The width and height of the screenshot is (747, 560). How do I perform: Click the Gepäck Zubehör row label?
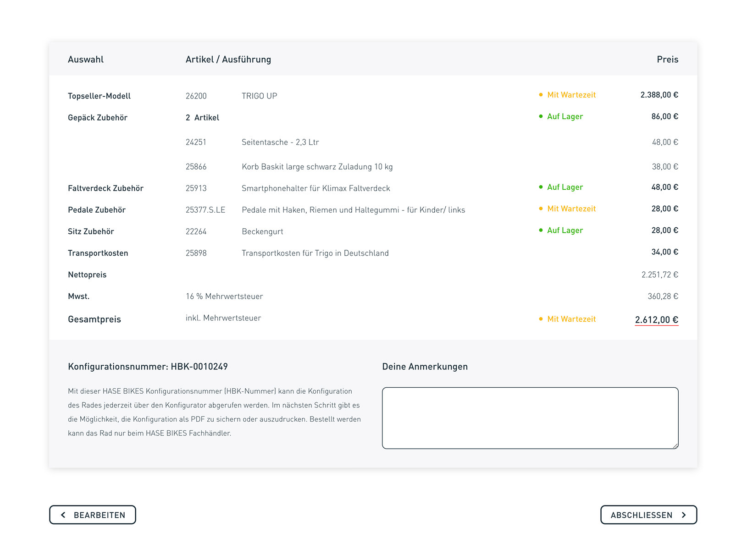[x=98, y=118]
